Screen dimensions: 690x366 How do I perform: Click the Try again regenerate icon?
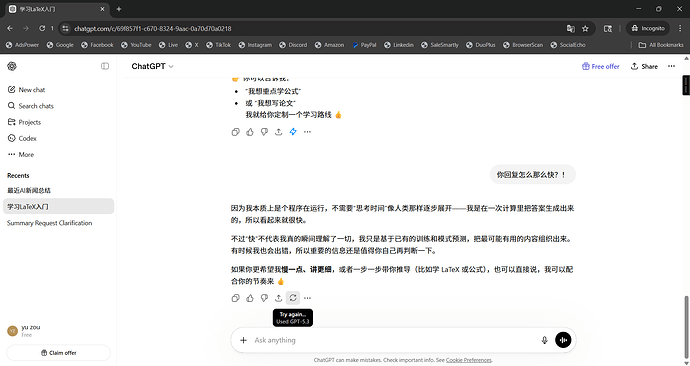(293, 298)
